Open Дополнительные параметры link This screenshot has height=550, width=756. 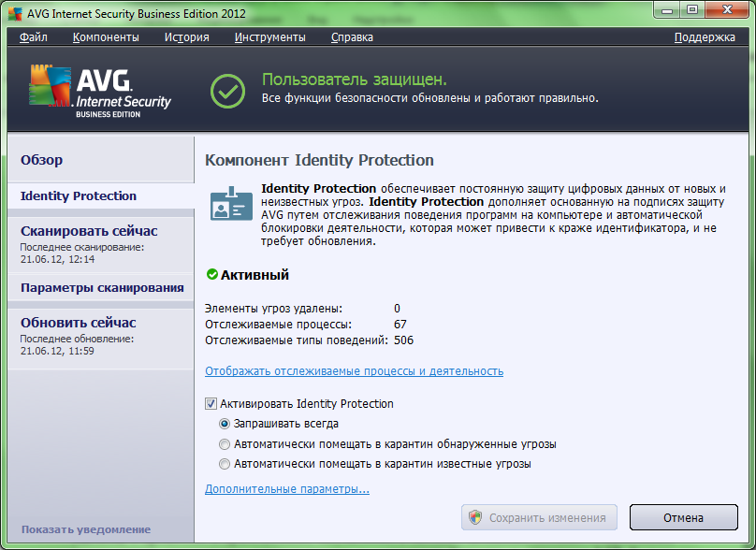[x=287, y=489]
